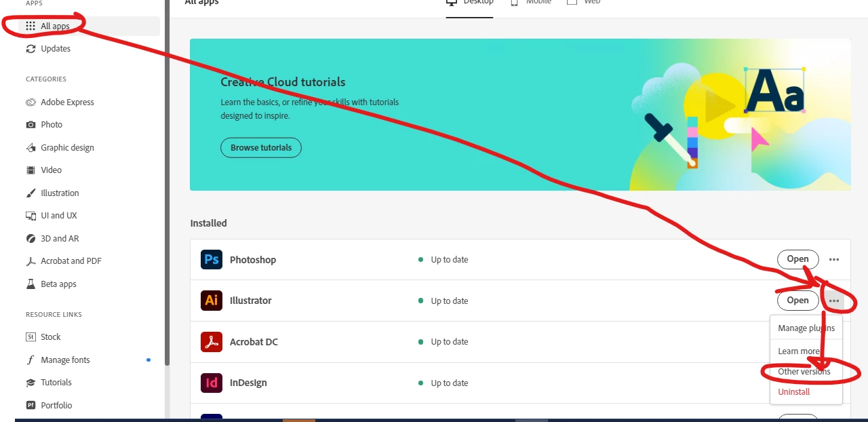Open All apps in sidebar

click(90, 26)
